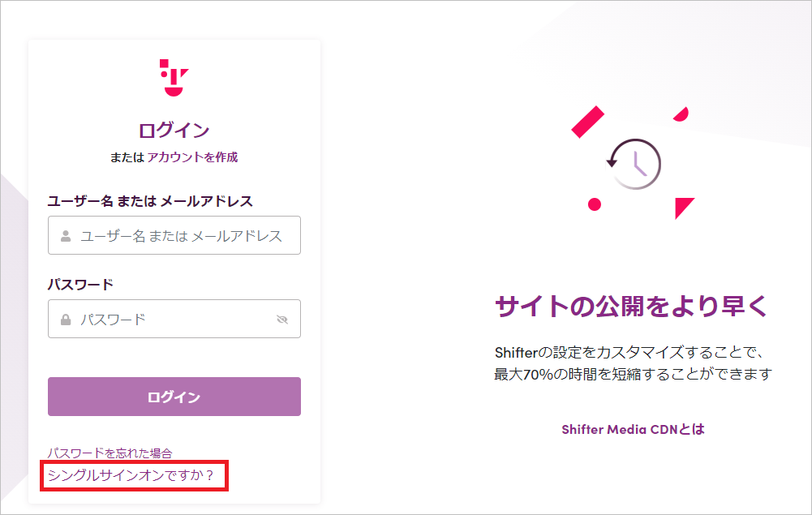Image resolution: width=812 pixels, height=515 pixels.
Task: Focus the パスワード input field
Action: click(174, 319)
